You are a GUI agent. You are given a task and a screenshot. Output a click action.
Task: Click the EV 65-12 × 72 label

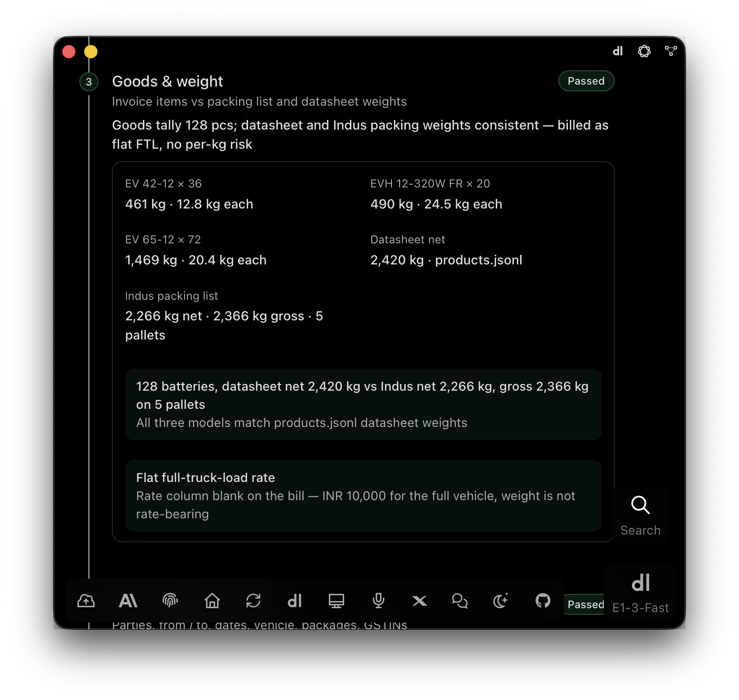[x=163, y=240]
